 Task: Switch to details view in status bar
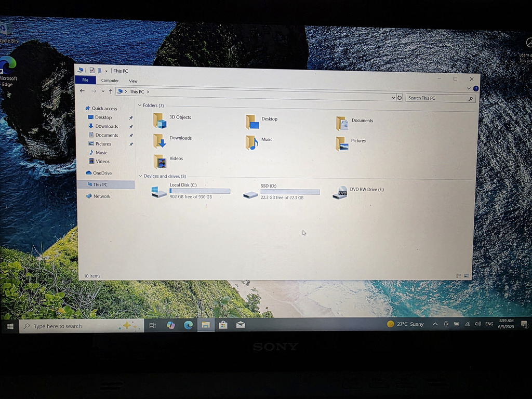pyautogui.click(x=459, y=276)
